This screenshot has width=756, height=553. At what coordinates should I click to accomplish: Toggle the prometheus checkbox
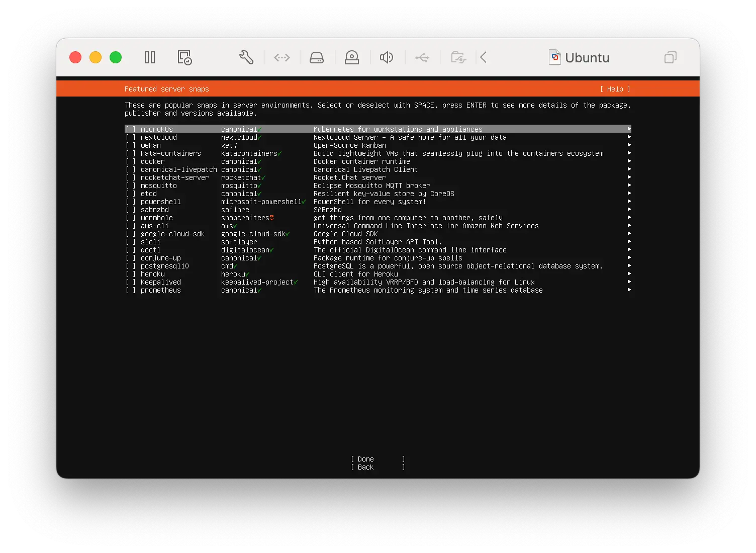[x=131, y=290]
